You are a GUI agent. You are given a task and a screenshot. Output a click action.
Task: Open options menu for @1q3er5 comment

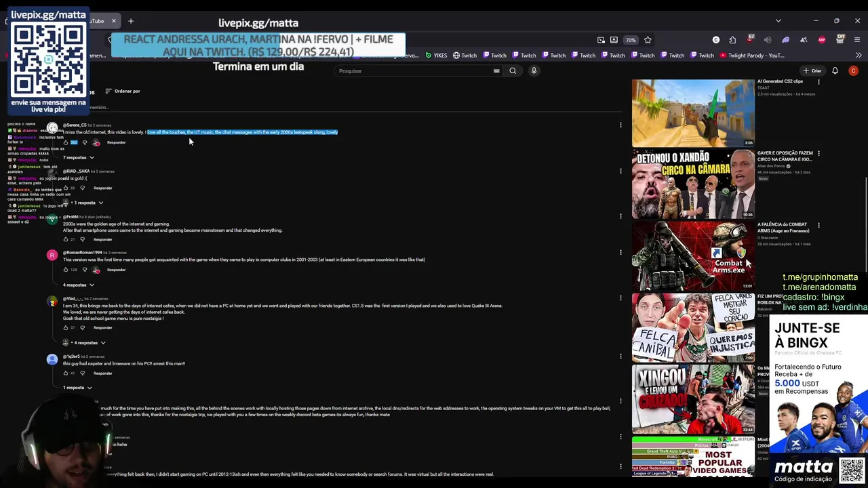(x=620, y=356)
